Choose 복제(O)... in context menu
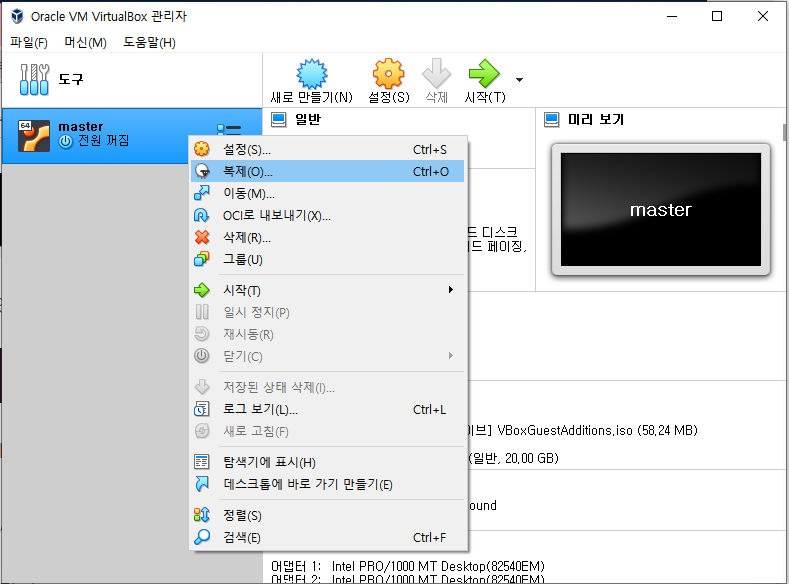Viewport: 789px width, 584px height. point(328,172)
